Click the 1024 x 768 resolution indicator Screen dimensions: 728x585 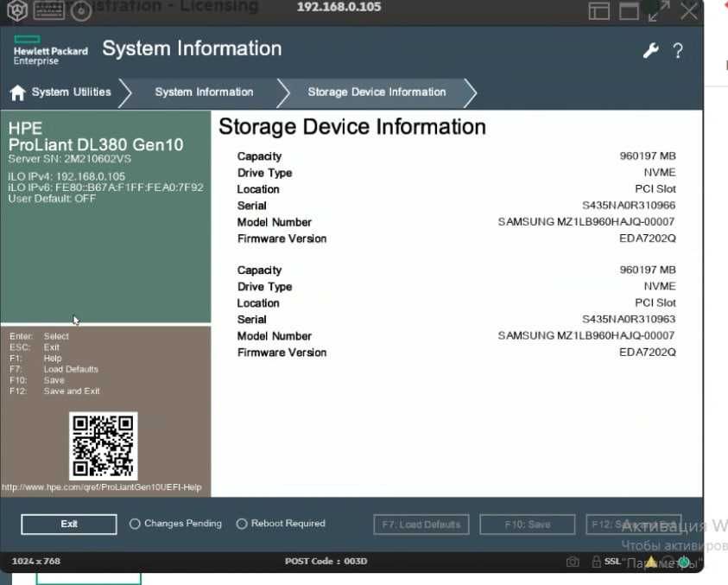point(35,562)
